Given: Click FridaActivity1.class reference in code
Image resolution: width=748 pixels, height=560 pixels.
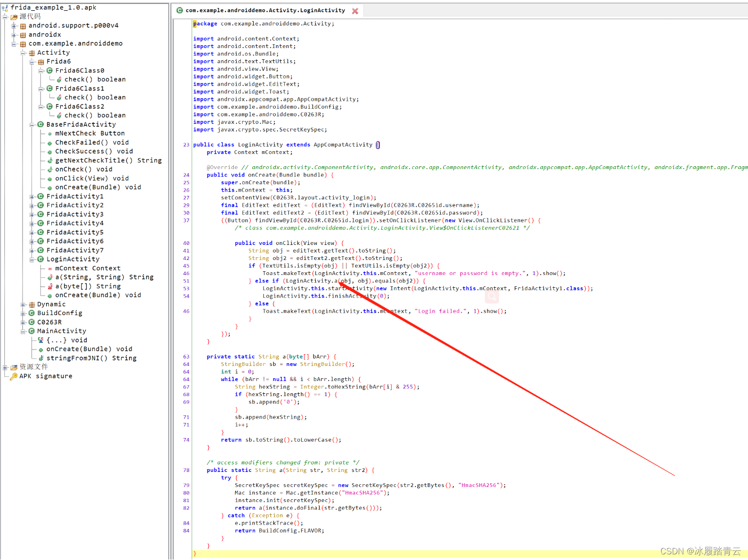Looking at the screenshot, I should point(549,288).
